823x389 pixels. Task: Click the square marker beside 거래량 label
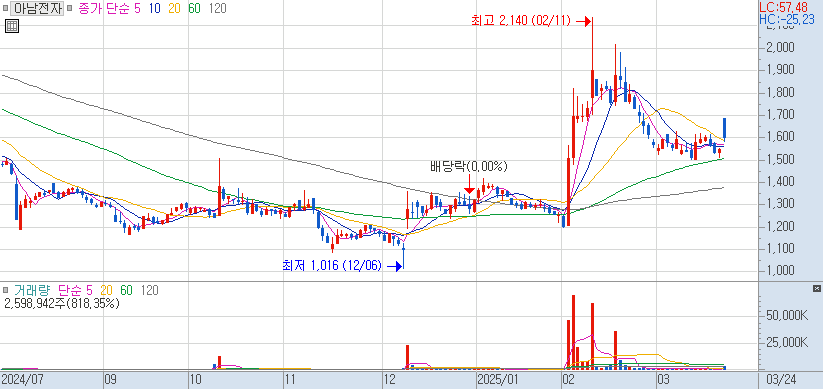(6, 290)
